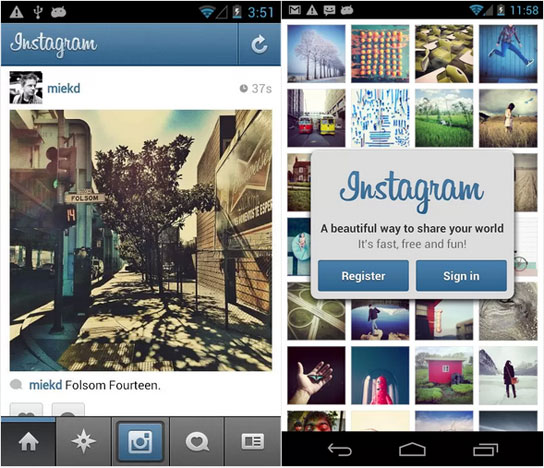544x468 pixels.
Task: Click the Register button
Action: tap(363, 276)
